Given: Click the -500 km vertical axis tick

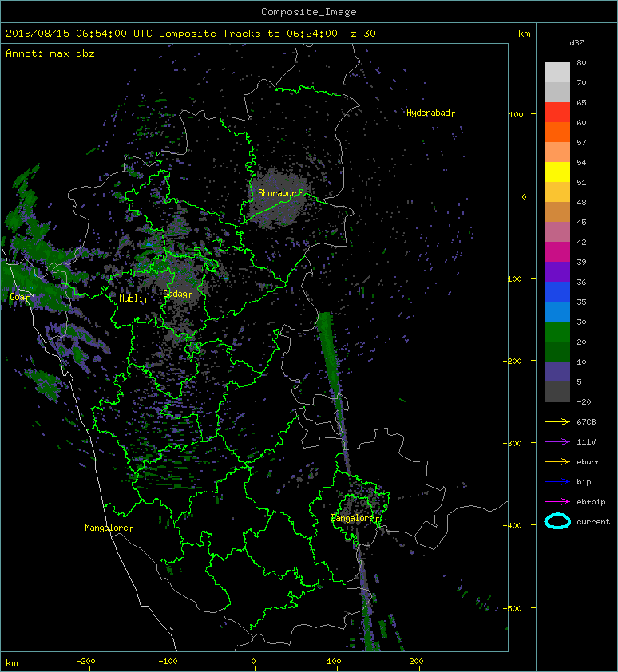Looking at the screenshot, I should click(x=514, y=608).
